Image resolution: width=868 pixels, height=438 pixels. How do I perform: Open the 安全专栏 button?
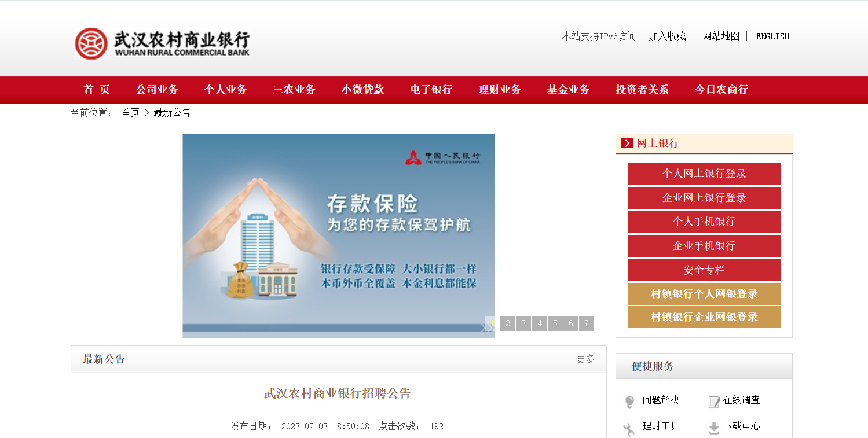[704, 270]
